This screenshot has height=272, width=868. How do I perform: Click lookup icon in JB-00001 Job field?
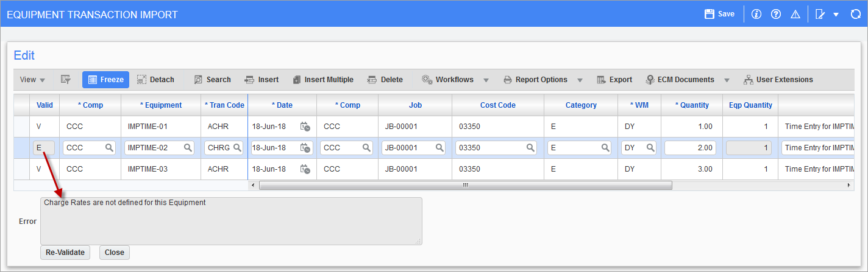(x=440, y=148)
